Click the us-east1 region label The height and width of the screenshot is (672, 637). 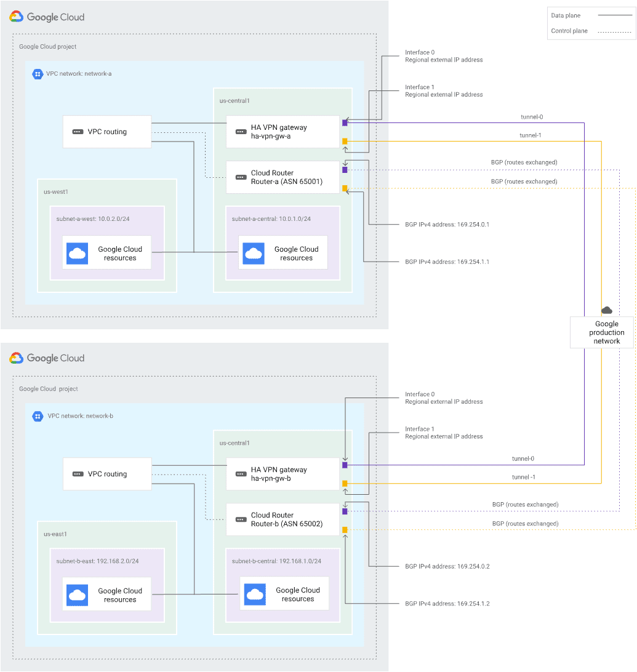point(55,534)
